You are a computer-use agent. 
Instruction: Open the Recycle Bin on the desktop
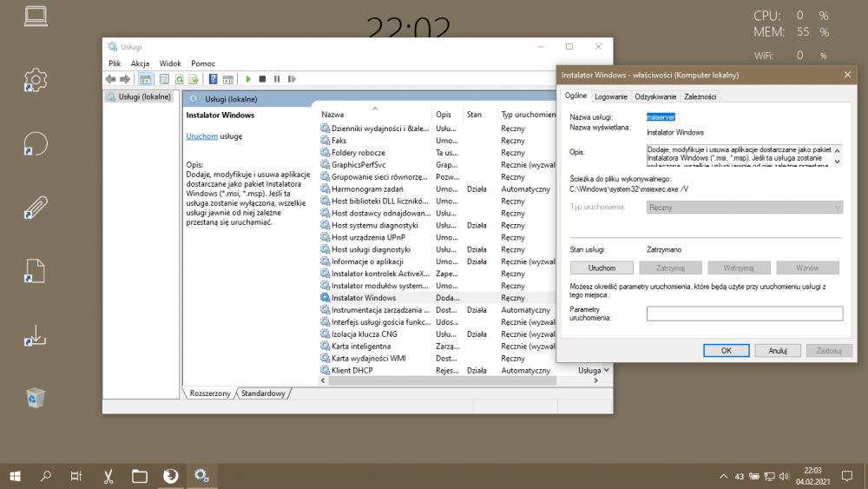point(36,398)
